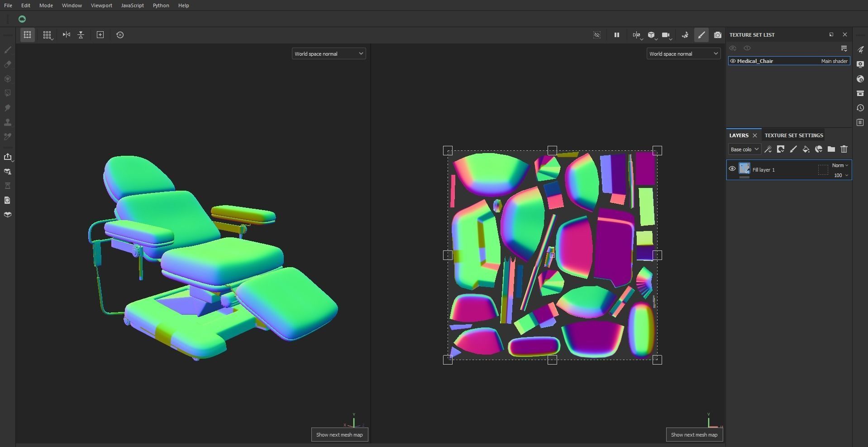868x447 pixels.
Task: Activate the transform selection tool
Action: point(28,35)
